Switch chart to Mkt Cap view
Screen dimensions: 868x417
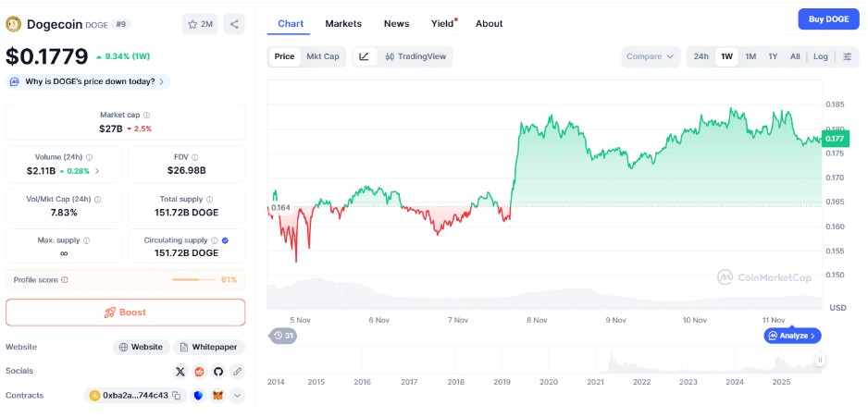pyautogui.click(x=322, y=56)
